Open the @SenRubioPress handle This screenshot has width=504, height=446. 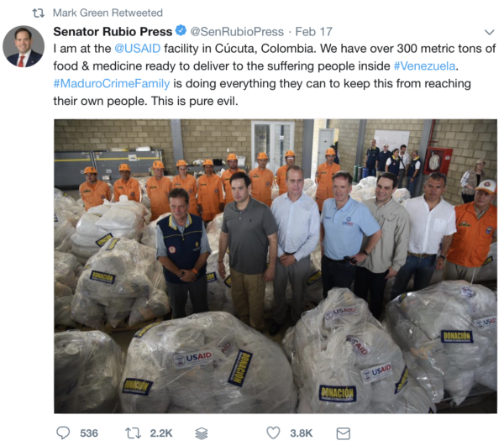(x=237, y=31)
